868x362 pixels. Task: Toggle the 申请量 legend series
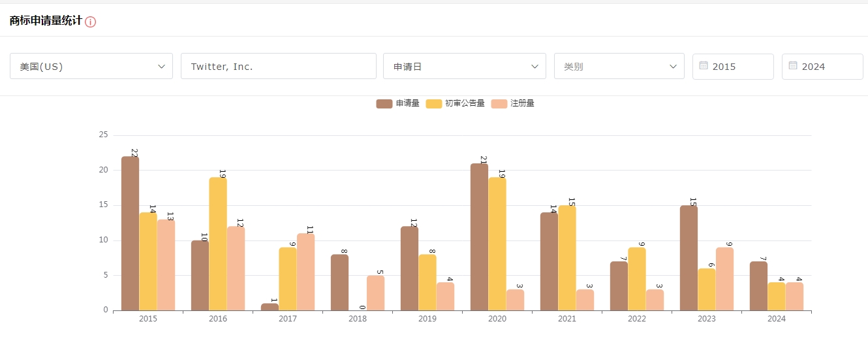[398, 103]
